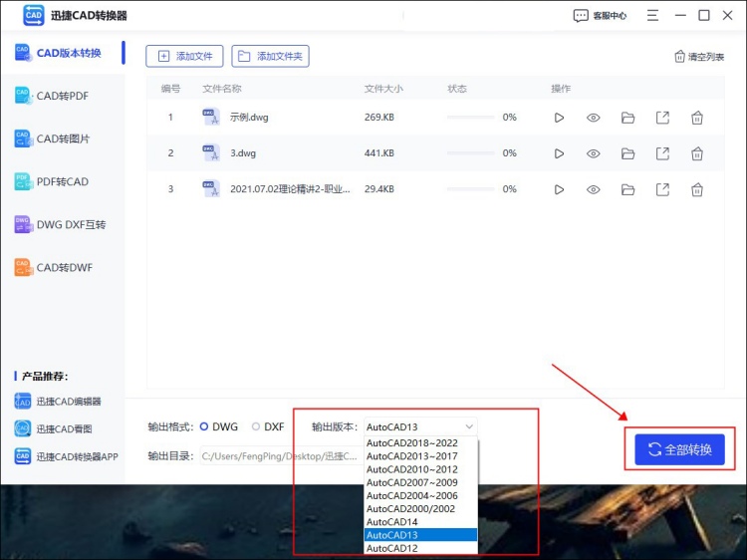Click 全部转换 to convert all

pyautogui.click(x=679, y=449)
